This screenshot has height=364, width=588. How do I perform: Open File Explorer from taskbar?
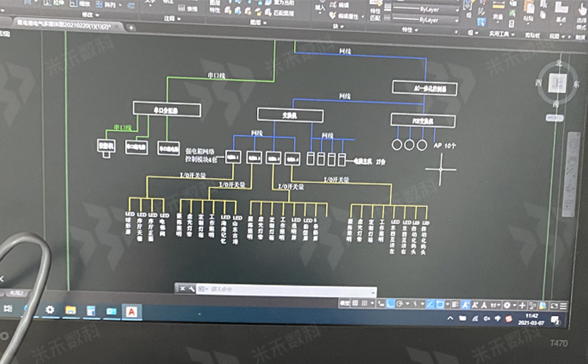pyautogui.click(x=70, y=311)
